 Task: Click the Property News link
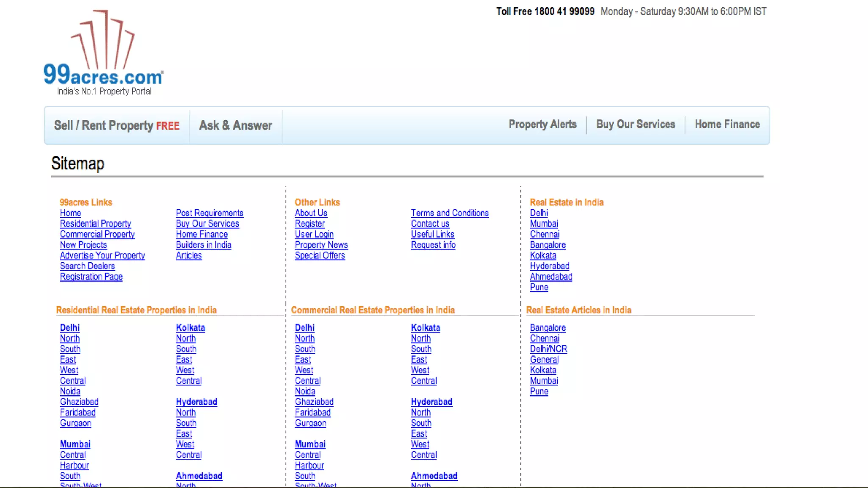coord(321,245)
